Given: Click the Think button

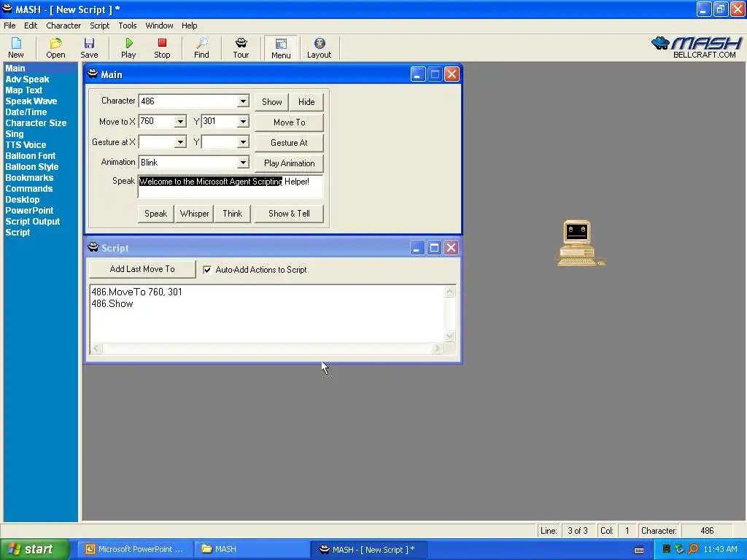Looking at the screenshot, I should coord(233,214).
